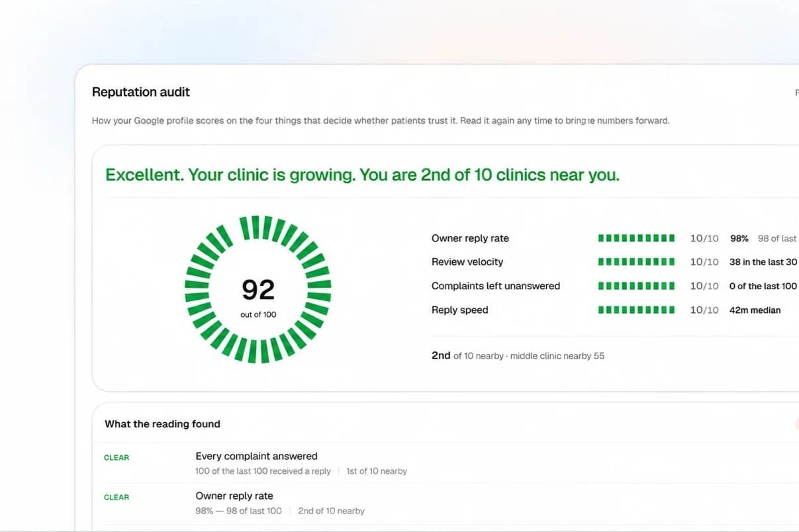
Task: Click '100 of the last 100 received a reply'
Action: coord(263,471)
